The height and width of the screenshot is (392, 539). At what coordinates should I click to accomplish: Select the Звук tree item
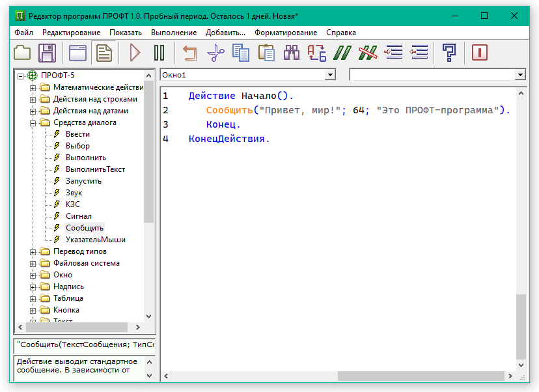(x=74, y=193)
